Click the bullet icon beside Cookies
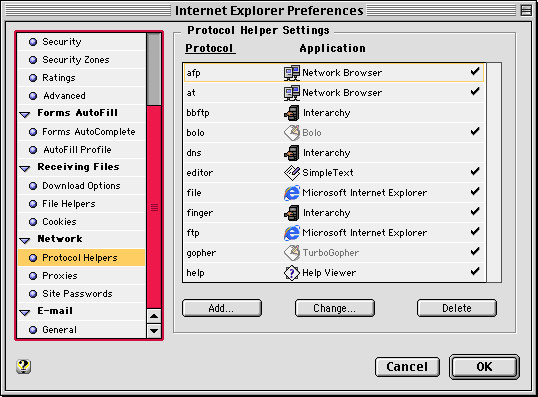538x397 pixels. (33, 222)
